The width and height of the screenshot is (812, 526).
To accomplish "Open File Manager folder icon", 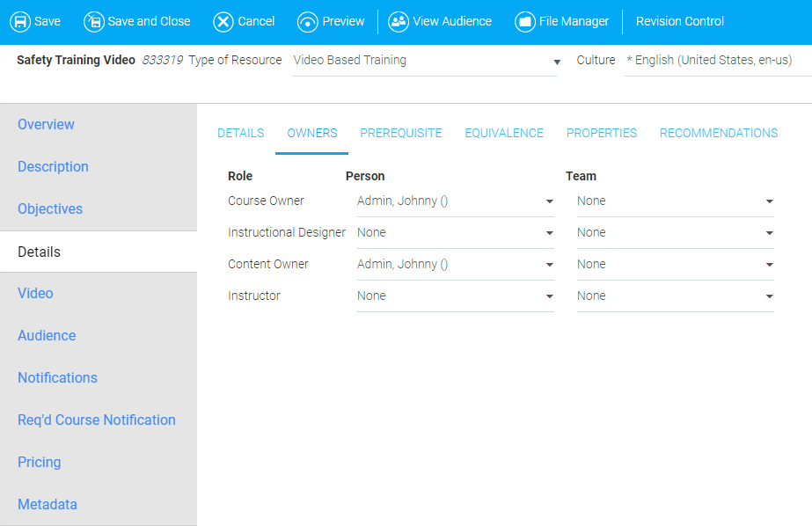I will pyautogui.click(x=525, y=21).
